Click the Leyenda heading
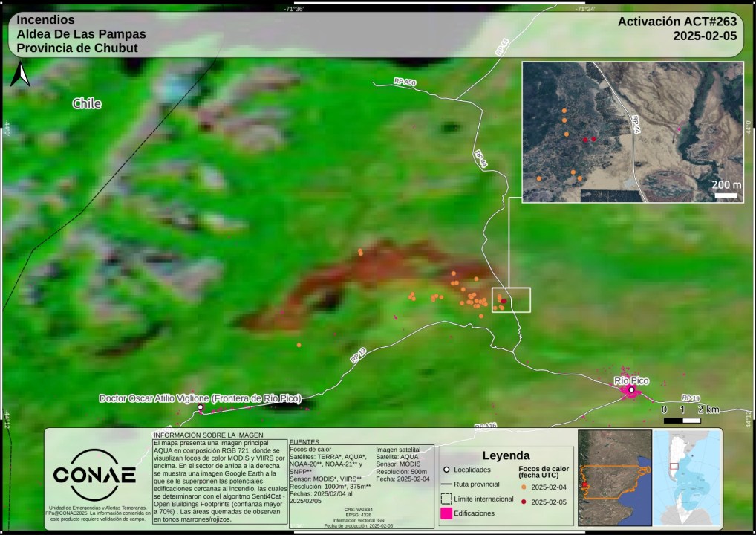The width and height of the screenshot is (756, 535). pyautogui.click(x=506, y=455)
